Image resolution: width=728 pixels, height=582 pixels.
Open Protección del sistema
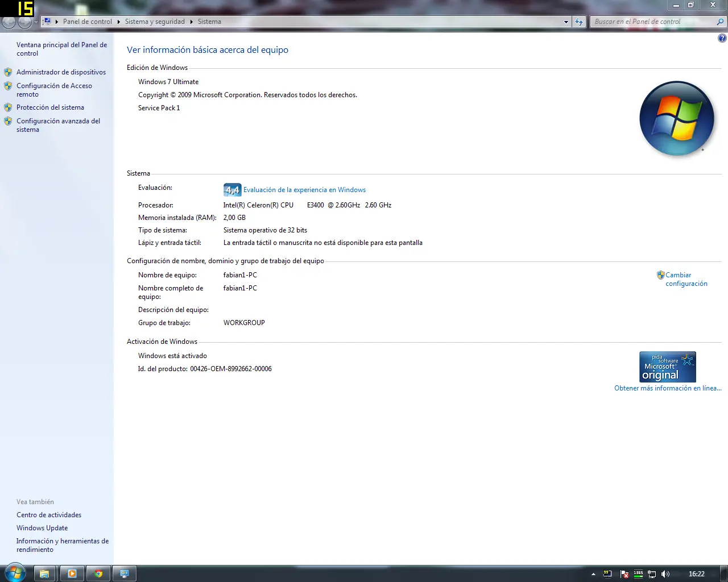click(x=50, y=107)
